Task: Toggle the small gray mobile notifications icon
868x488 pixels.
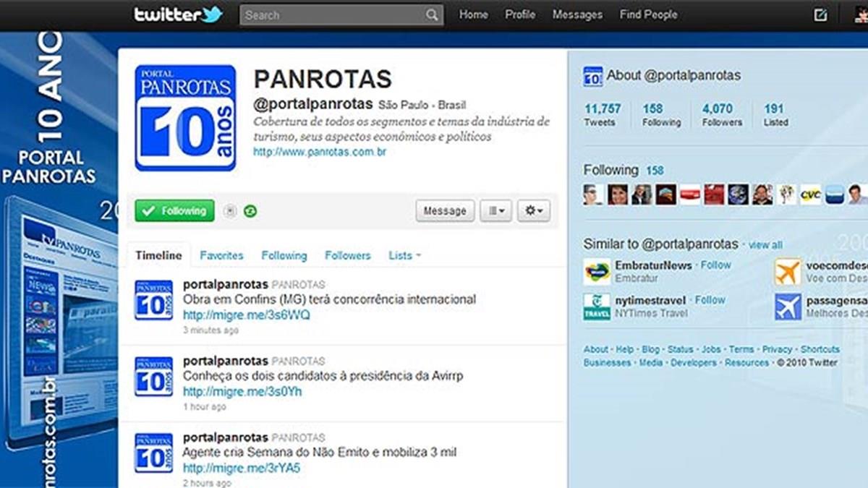Action: click(x=230, y=211)
